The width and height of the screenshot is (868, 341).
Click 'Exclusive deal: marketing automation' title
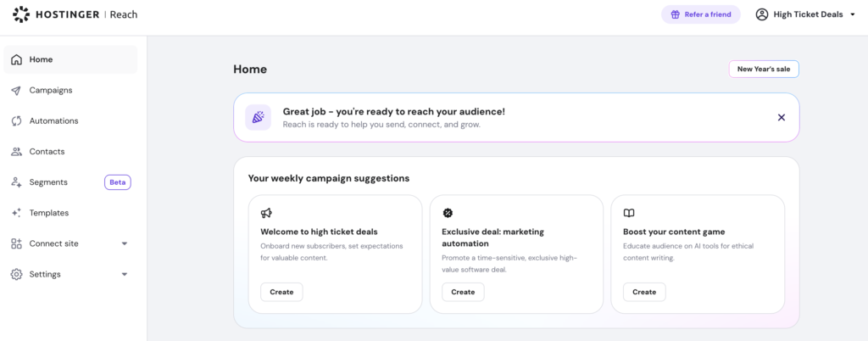pos(492,238)
